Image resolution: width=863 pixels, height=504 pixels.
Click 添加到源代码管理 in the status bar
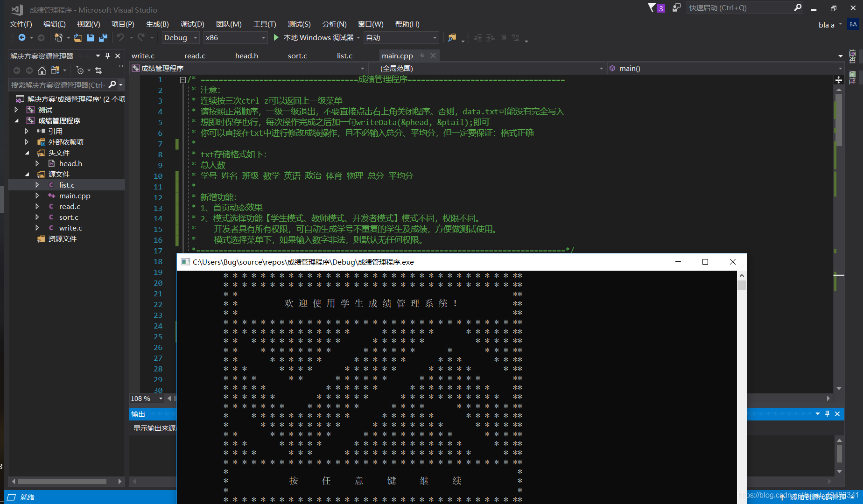[818, 497]
